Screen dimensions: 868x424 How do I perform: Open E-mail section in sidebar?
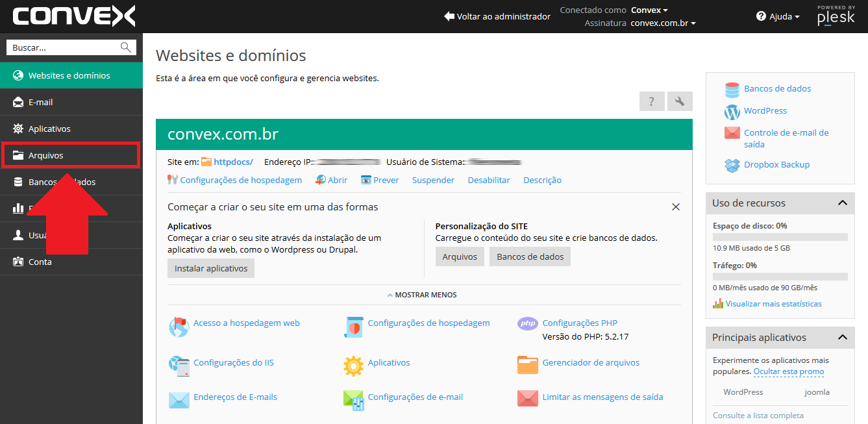coord(71,102)
